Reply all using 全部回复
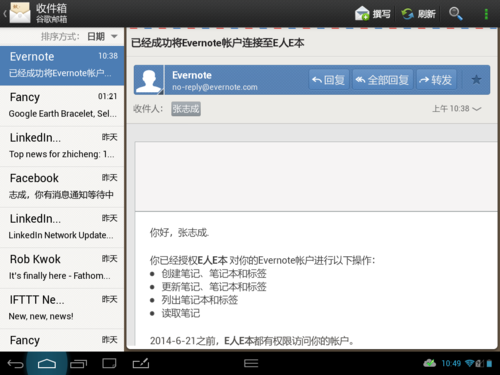 pos(382,80)
